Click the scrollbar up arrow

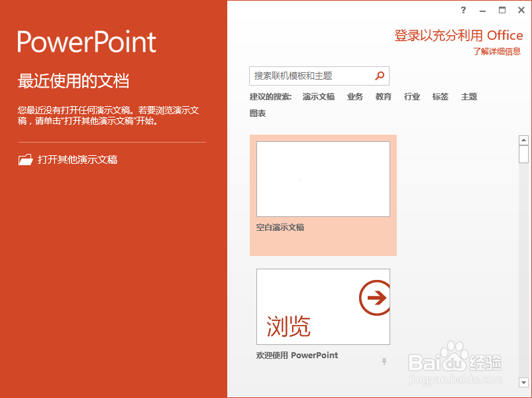pos(524,140)
